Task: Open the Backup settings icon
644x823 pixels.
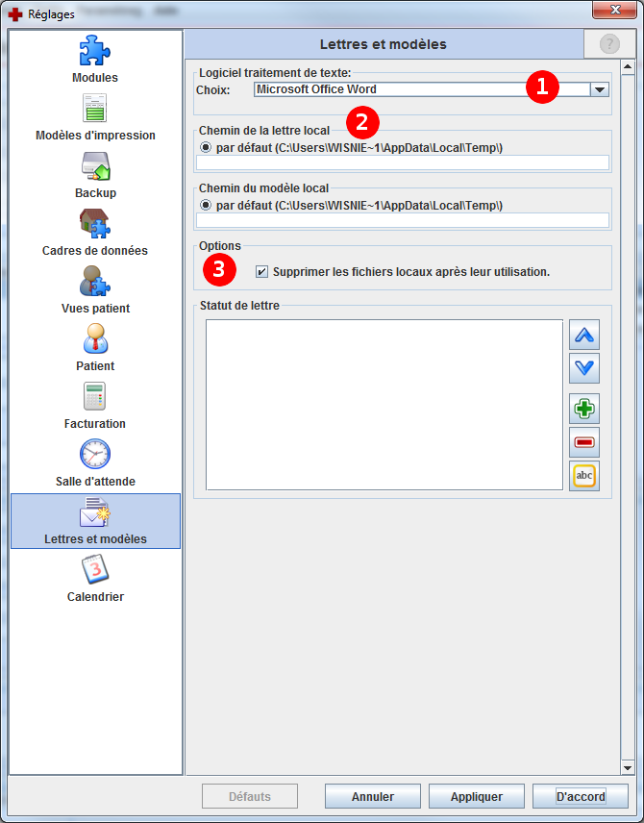Action: [95, 166]
